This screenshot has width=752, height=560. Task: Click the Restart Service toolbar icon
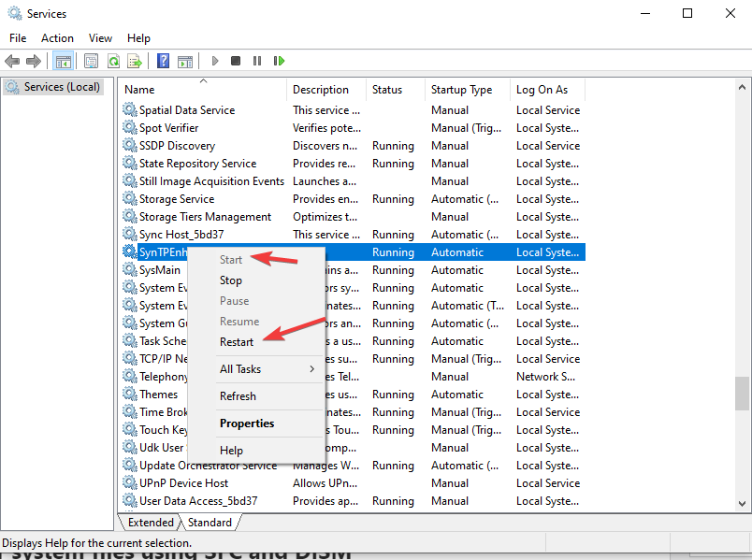click(279, 61)
